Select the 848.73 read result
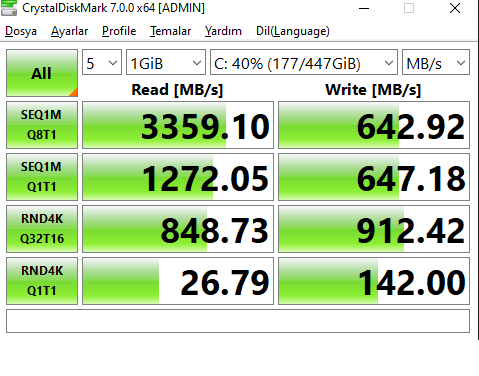This screenshot has width=479, height=376. [x=178, y=229]
